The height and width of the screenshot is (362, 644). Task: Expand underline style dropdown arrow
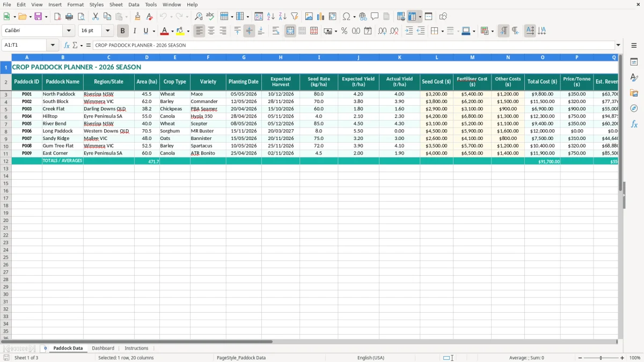point(153,31)
